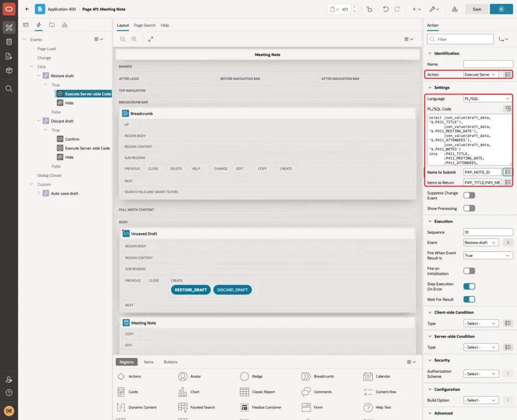The height and width of the screenshot is (420, 517).
Task: Click the page lock icon in toolbar
Action: coord(370,9)
